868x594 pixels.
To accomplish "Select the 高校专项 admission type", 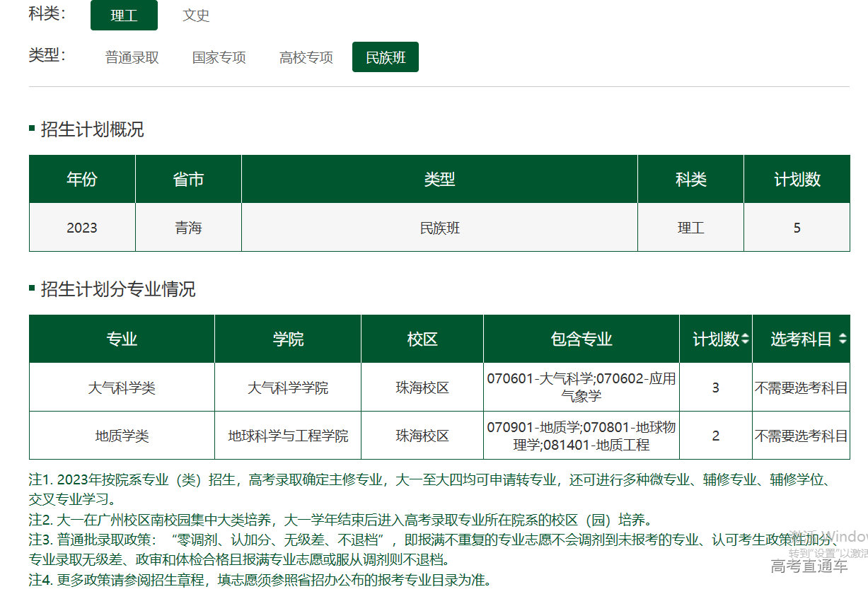I will 306,58.
